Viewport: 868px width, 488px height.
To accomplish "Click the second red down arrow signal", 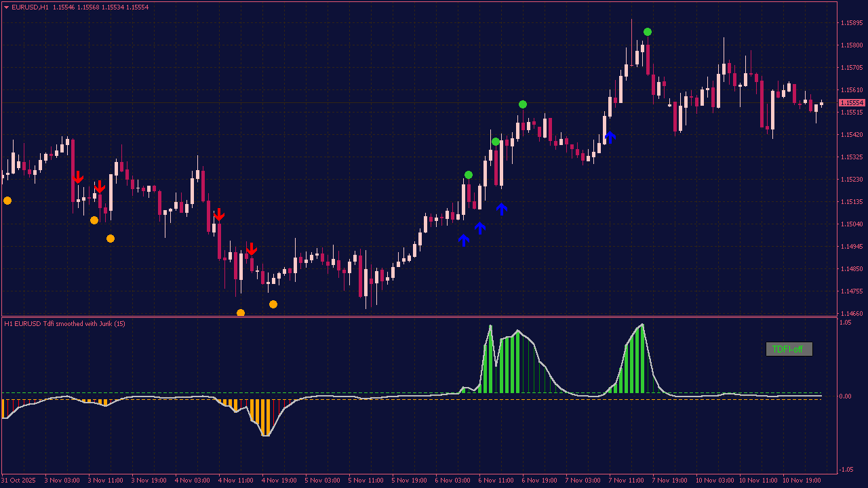I will tap(100, 188).
